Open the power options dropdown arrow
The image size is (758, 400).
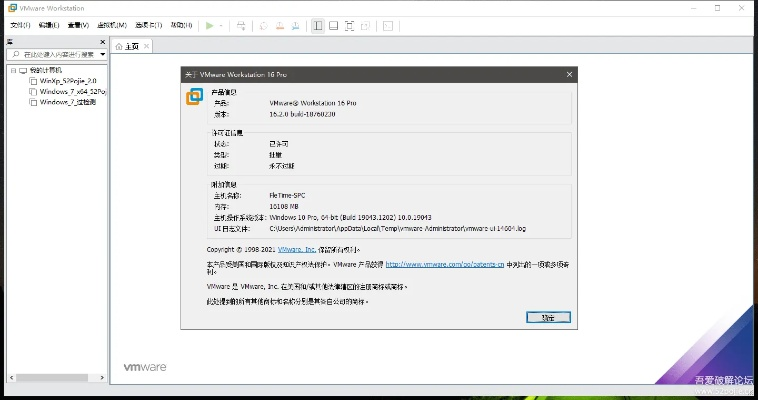tap(221, 25)
